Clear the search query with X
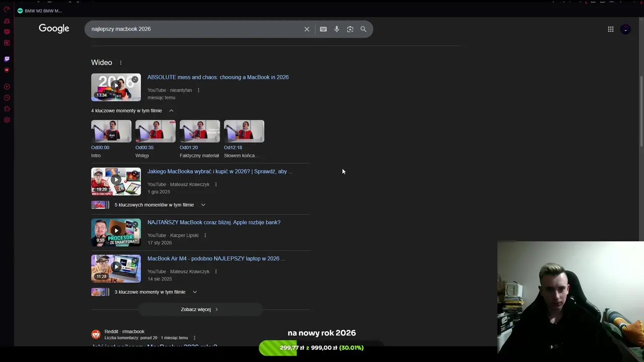The image size is (644, 362). [x=307, y=29]
